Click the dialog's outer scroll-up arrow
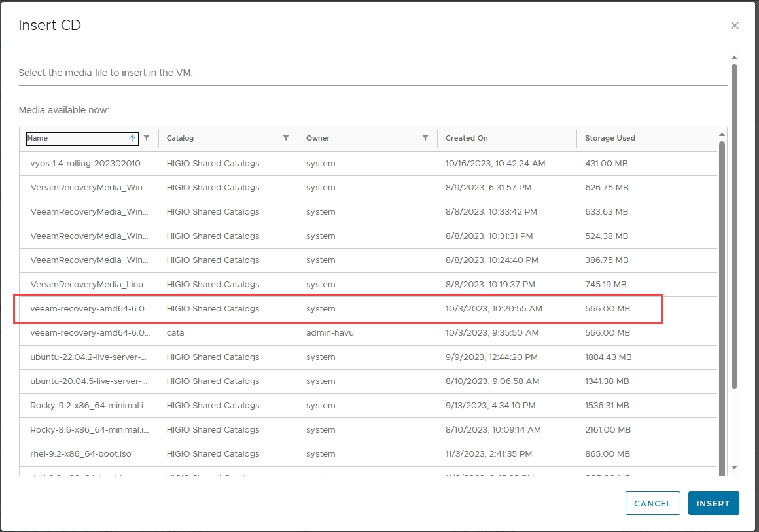This screenshot has width=759, height=532. [734, 58]
